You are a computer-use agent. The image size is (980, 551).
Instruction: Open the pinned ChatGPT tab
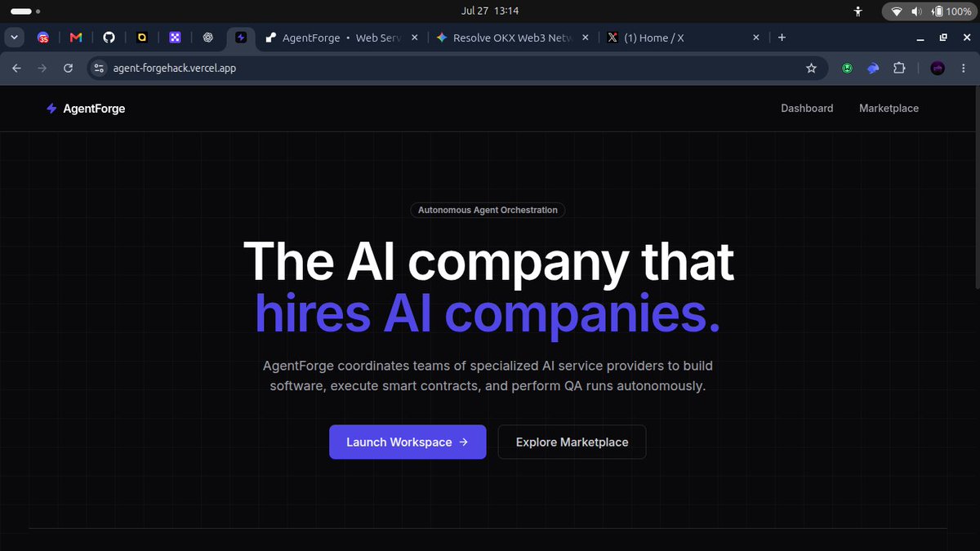tap(208, 38)
